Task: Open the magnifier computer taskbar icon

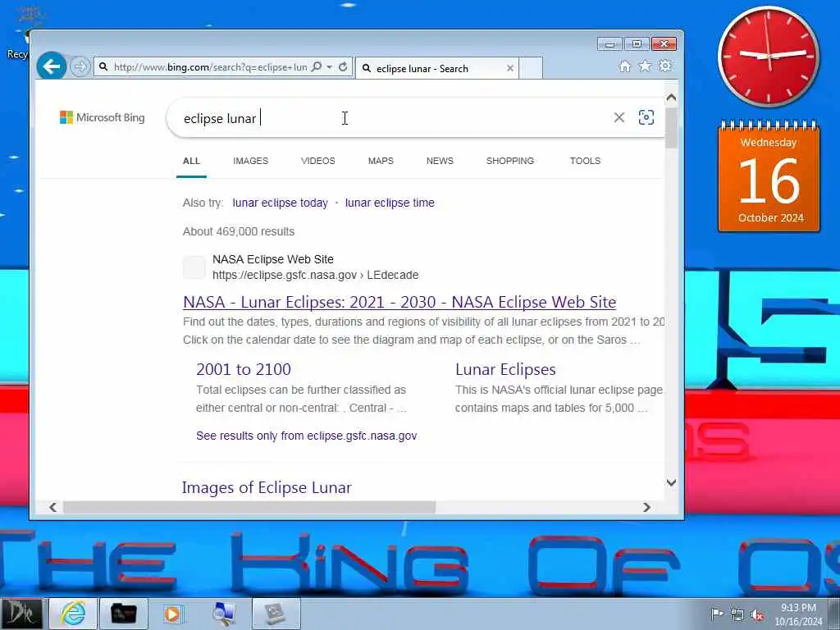Action: point(224,614)
